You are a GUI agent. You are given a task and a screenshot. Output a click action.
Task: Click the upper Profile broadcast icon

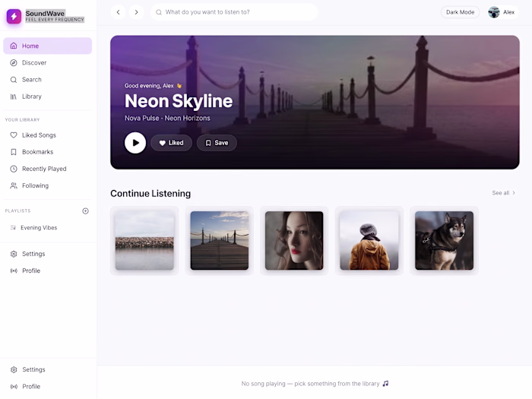pos(14,271)
